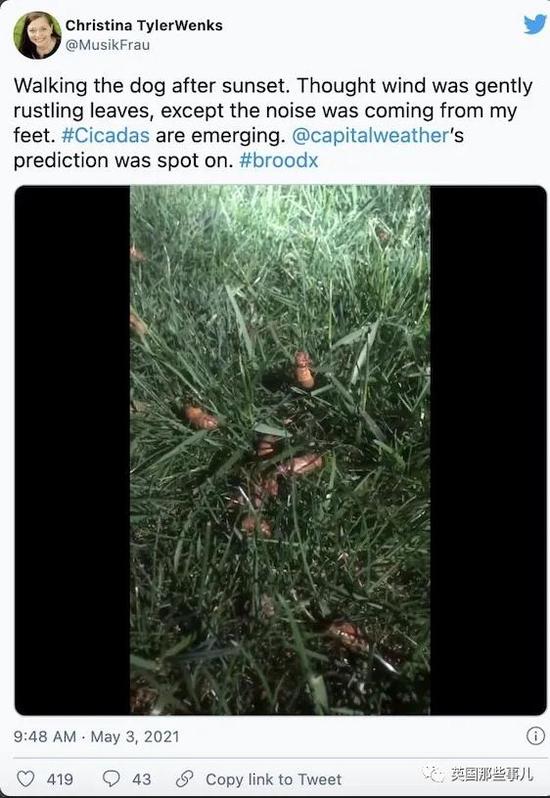Click the tweet text about walking the dog
Screen dimensions: 550x798
273,123
